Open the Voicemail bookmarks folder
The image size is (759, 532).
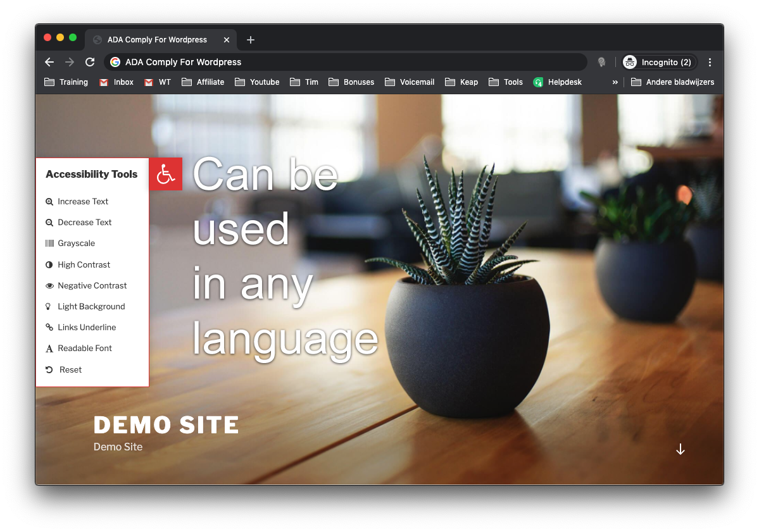click(x=410, y=82)
